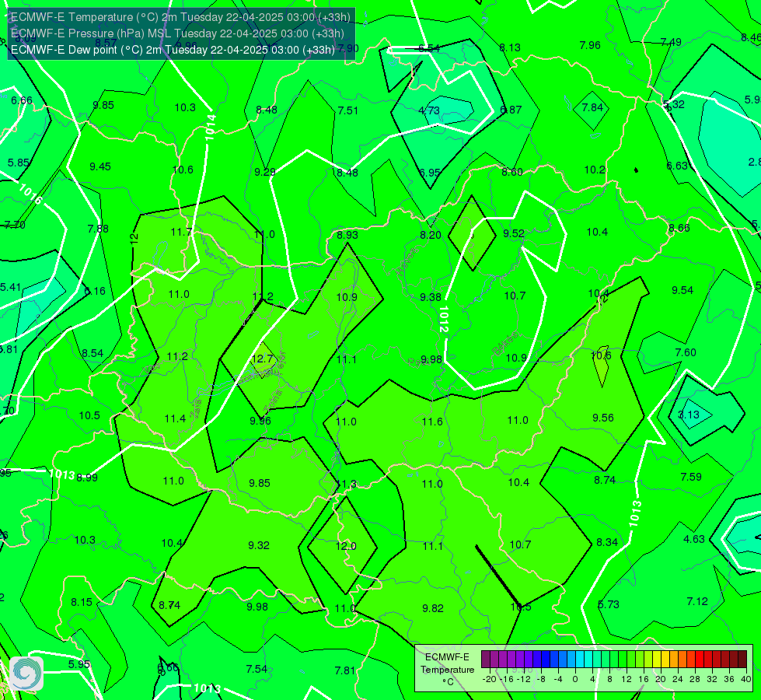Click the 1016 pressure isobar label
Screen dimensions: 761x700
coord(31,194)
